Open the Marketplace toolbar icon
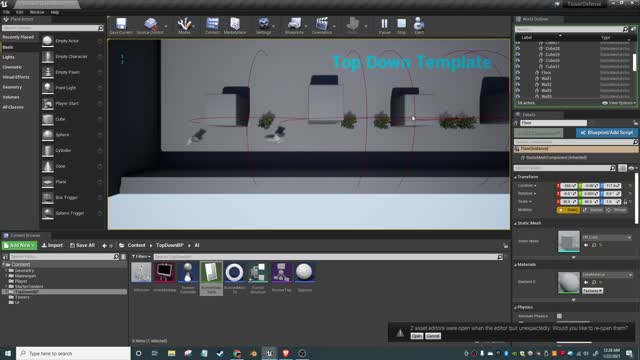This screenshot has width=640, height=360. (235, 26)
